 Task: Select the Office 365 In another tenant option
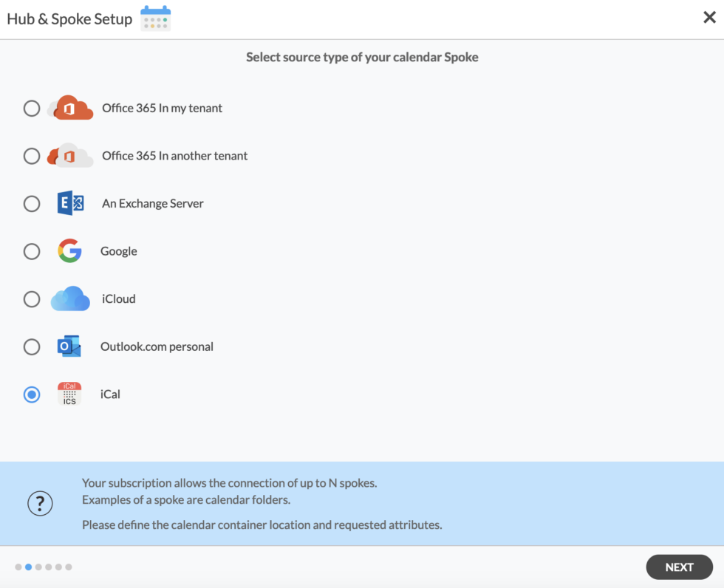32,156
